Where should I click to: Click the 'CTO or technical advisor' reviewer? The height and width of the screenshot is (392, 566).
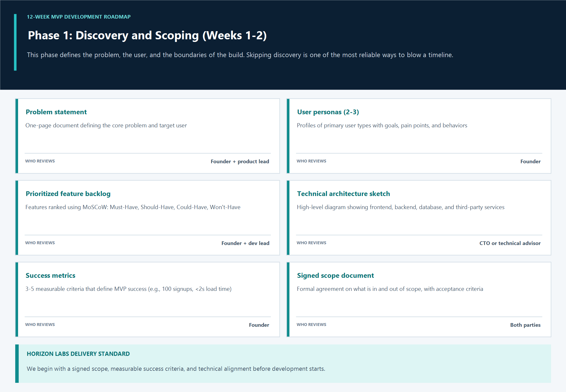coord(510,243)
